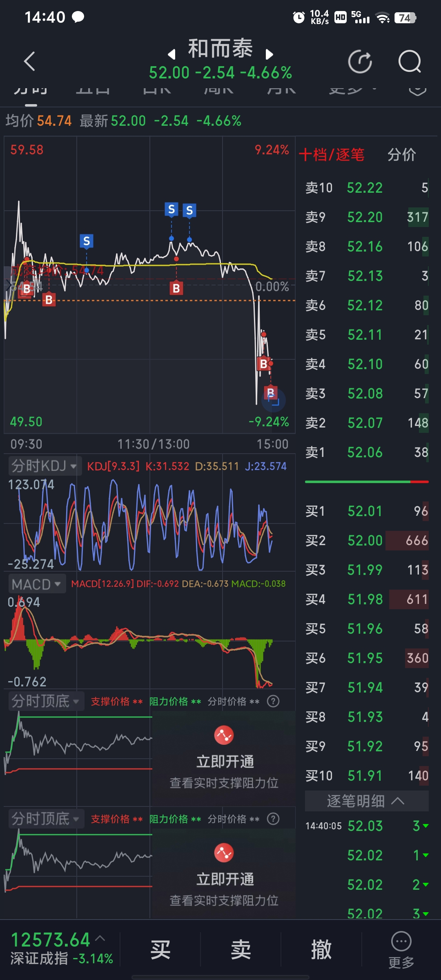Open the 分时KDJ indicator dropdown
441x980 pixels.
pos(45,466)
